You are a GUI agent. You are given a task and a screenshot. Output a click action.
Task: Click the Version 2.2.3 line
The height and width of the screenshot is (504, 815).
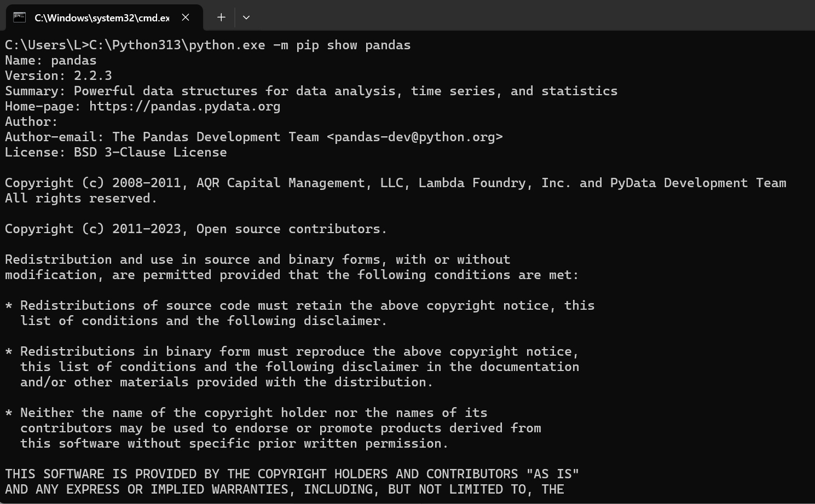(x=59, y=76)
